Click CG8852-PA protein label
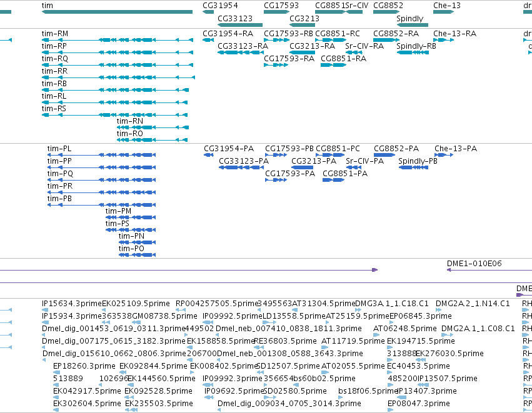The height and width of the screenshot is (413, 532). [396, 149]
